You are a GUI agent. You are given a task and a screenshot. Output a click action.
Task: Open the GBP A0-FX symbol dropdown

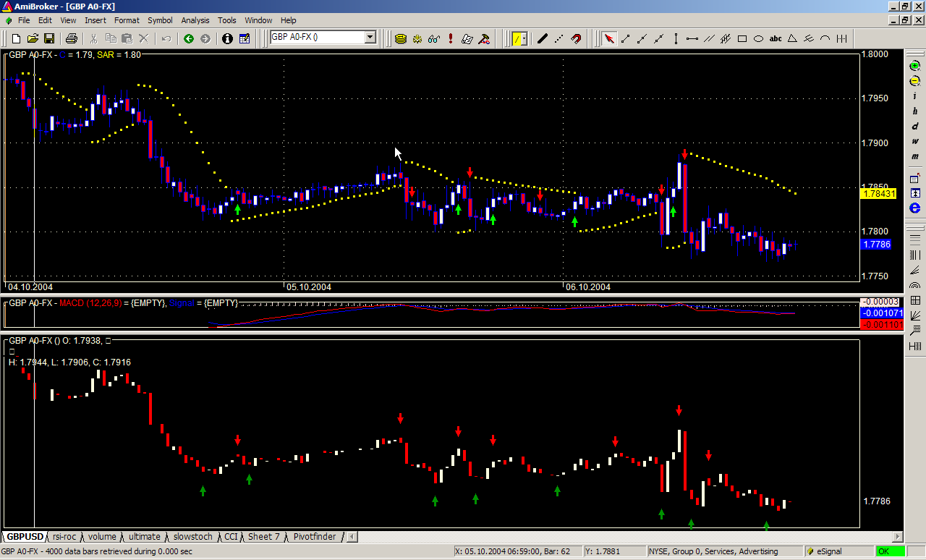pyautogui.click(x=370, y=38)
